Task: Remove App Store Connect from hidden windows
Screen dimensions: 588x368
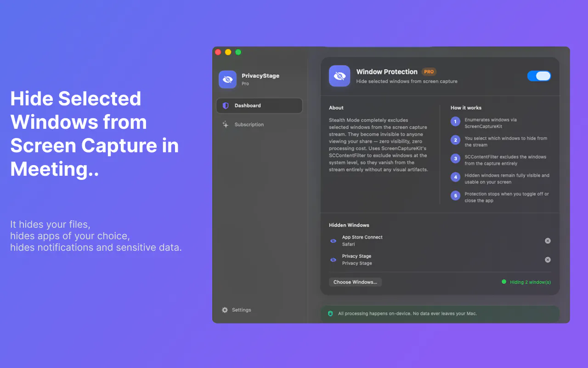Action: click(548, 241)
